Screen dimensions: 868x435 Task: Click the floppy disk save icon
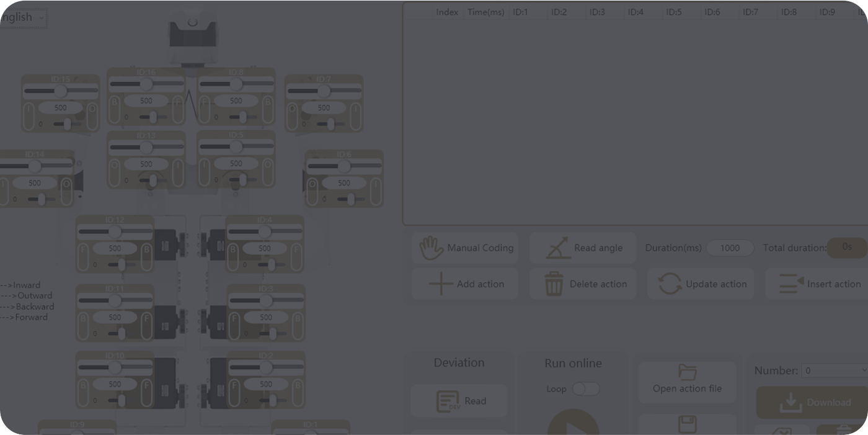tap(687, 425)
